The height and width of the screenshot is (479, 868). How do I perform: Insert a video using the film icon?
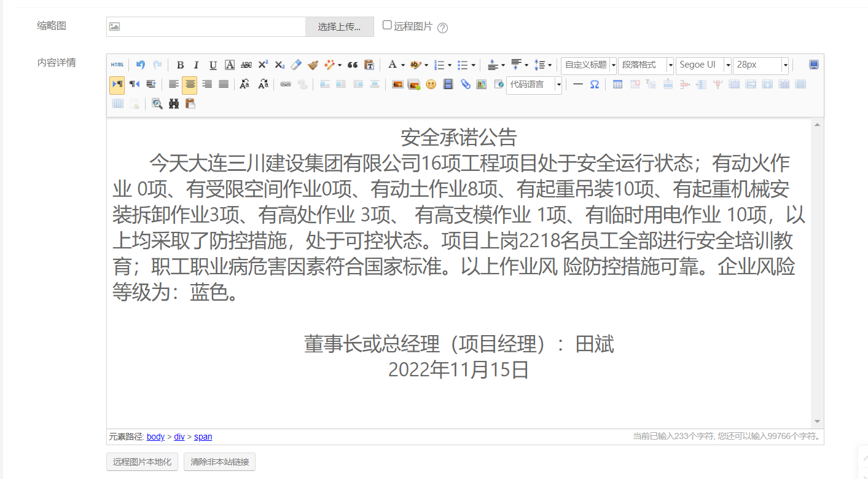448,84
